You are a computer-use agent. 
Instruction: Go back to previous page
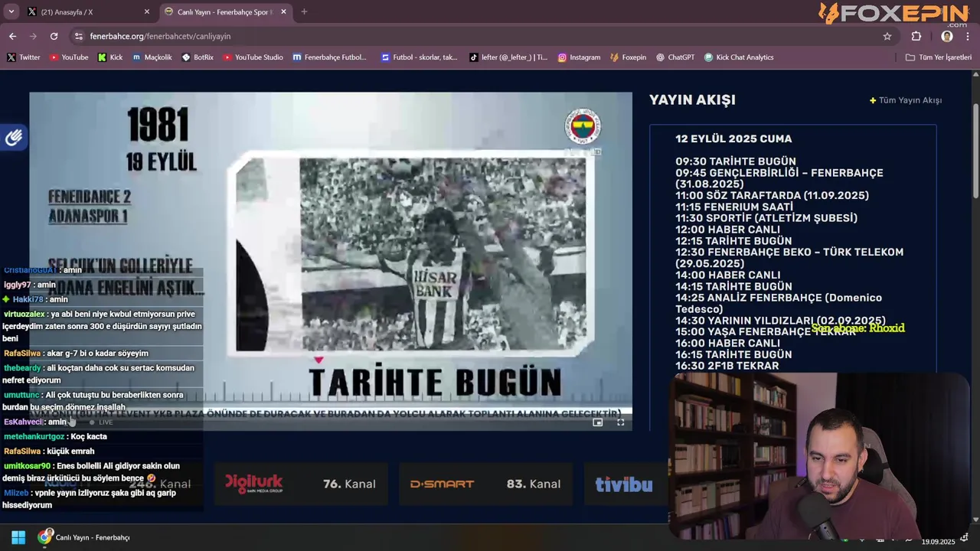coord(12,36)
